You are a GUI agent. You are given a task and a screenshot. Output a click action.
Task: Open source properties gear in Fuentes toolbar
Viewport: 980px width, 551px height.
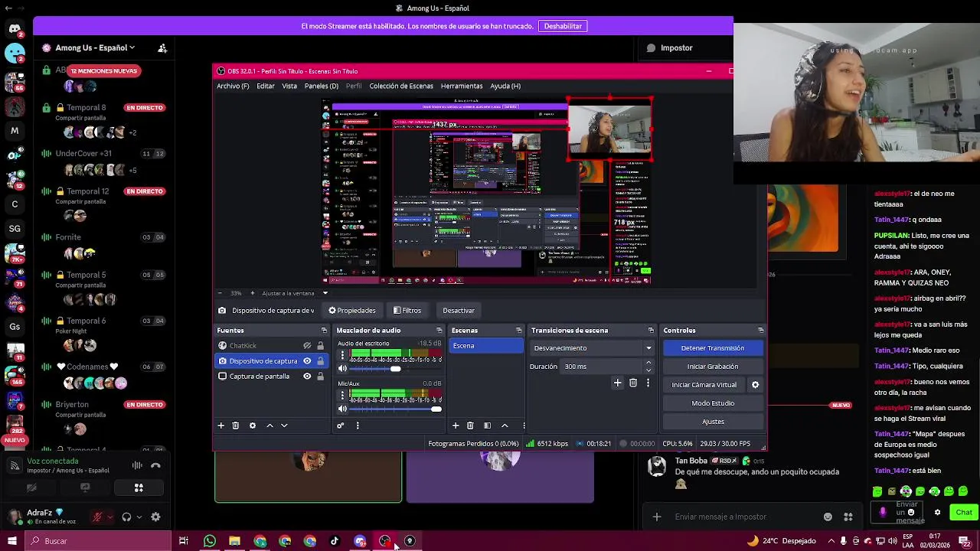click(252, 425)
